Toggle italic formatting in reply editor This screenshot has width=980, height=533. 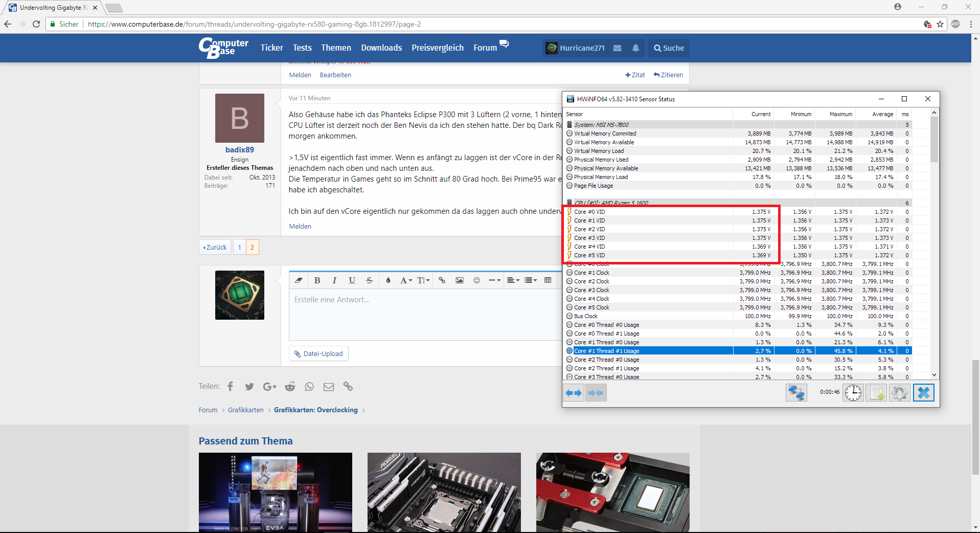pyautogui.click(x=334, y=280)
